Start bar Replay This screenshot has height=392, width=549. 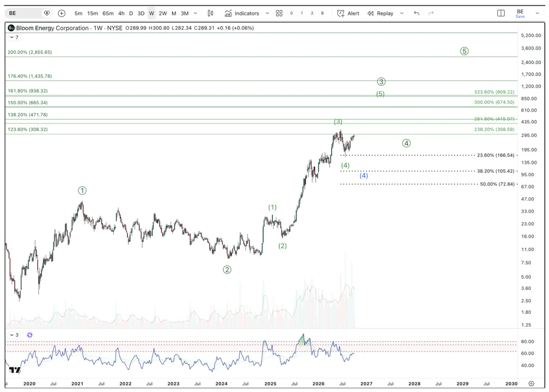(x=381, y=13)
